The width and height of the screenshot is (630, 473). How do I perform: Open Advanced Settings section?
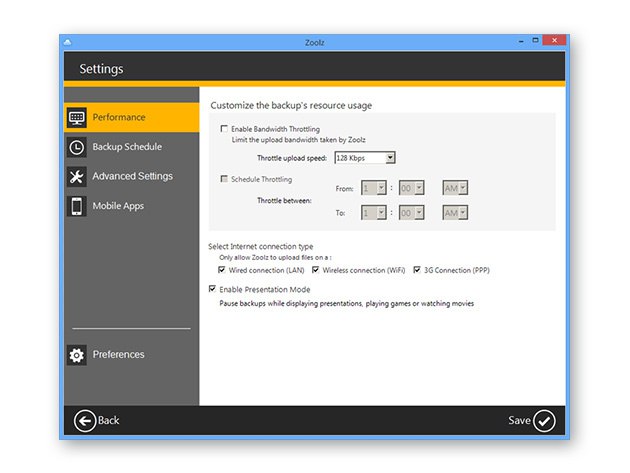pos(133,176)
